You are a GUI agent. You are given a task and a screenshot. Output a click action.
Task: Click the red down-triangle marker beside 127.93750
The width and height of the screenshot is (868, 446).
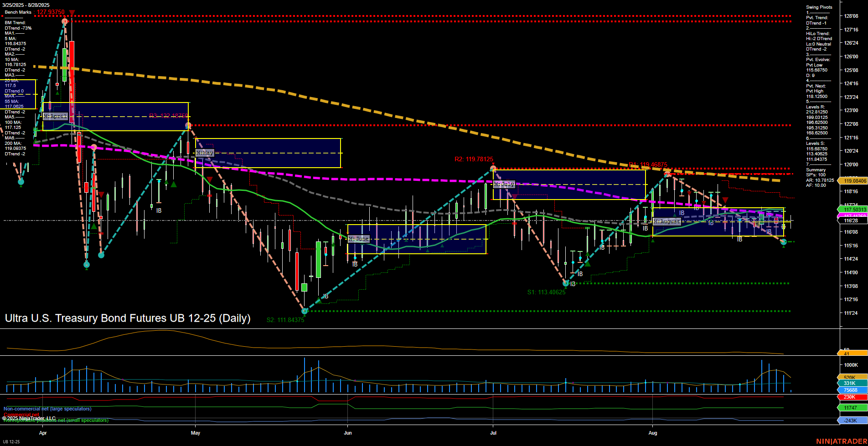[x=72, y=13]
